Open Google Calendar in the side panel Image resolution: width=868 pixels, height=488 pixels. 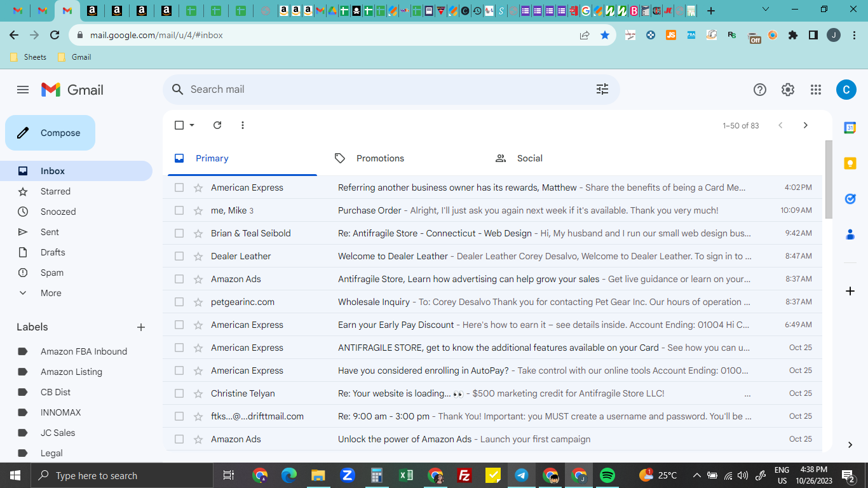850,128
